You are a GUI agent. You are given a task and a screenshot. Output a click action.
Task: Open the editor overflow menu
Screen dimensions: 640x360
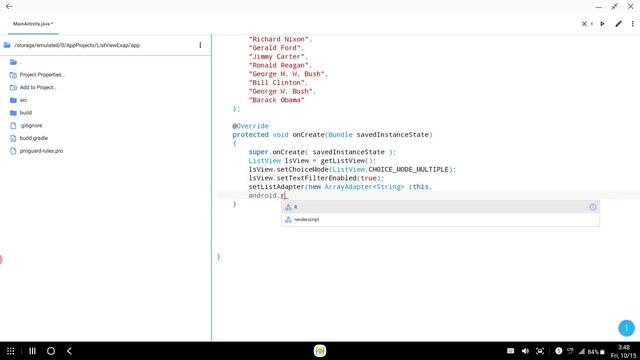pyautogui.click(x=633, y=24)
